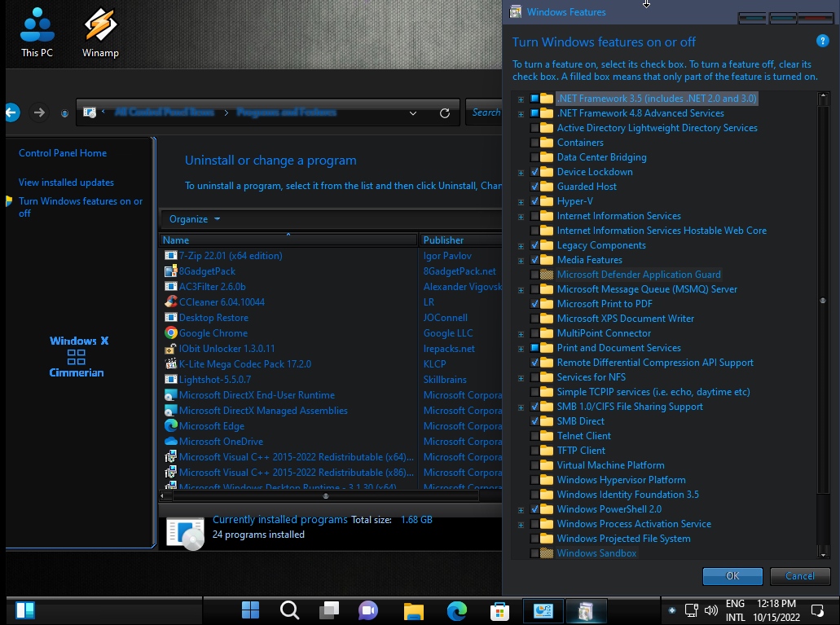Expand Internet Information Services node

[x=521, y=217]
